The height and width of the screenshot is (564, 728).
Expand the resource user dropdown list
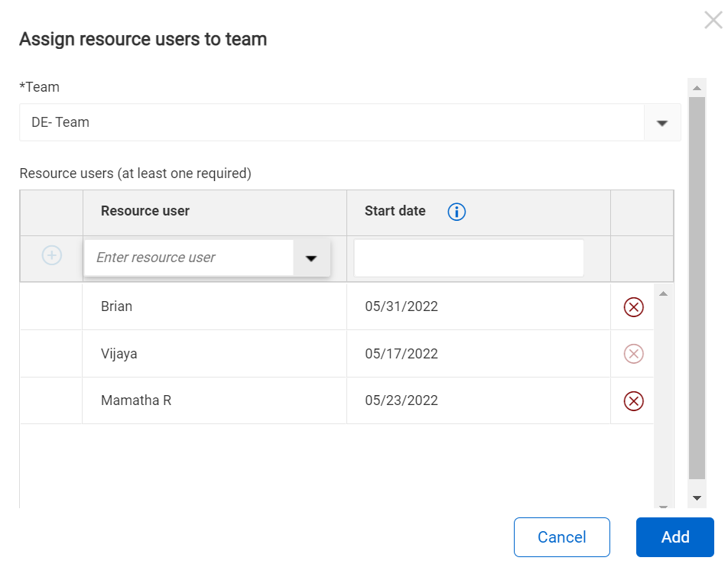311,258
